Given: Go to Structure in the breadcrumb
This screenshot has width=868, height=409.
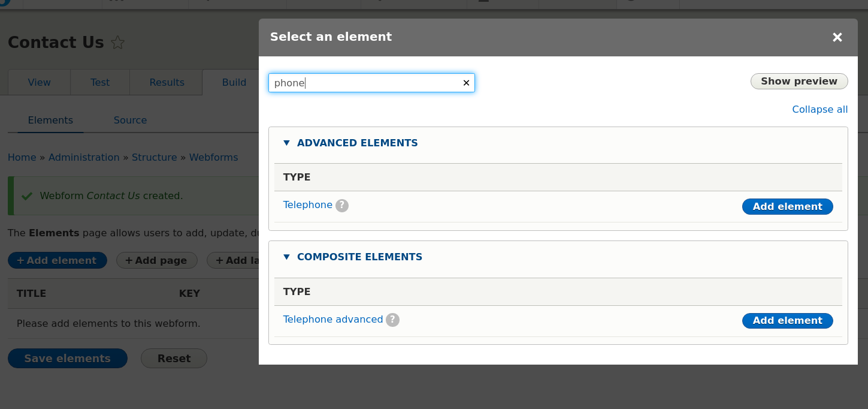Looking at the screenshot, I should point(154,157).
